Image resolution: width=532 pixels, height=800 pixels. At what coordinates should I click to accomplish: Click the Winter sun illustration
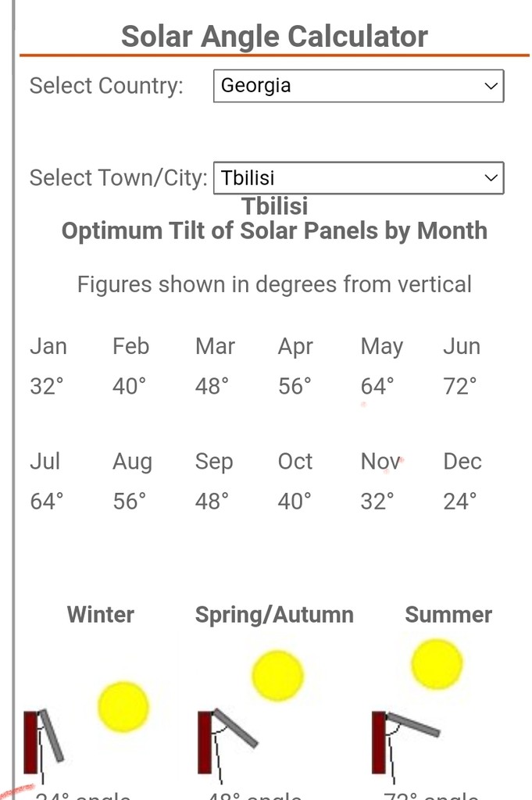tap(123, 706)
